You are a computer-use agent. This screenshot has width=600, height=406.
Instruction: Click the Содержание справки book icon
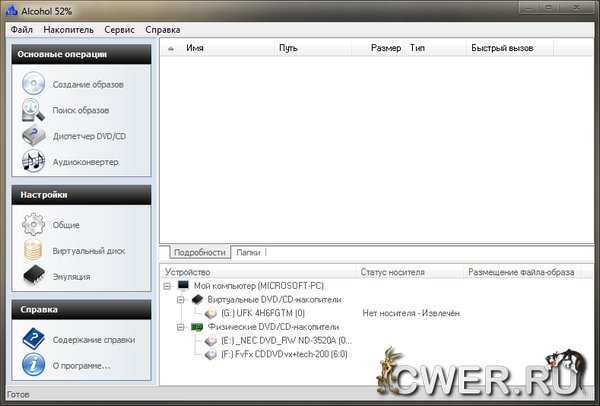[x=33, y=339]
